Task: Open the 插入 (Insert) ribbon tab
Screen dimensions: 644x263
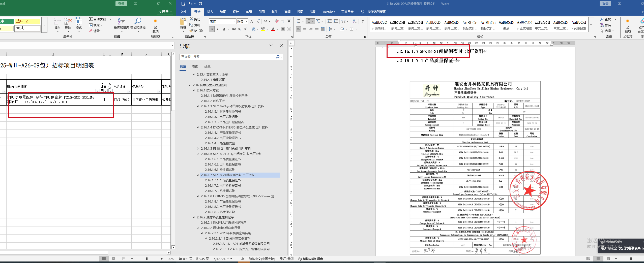Action: tap(210, 12)
